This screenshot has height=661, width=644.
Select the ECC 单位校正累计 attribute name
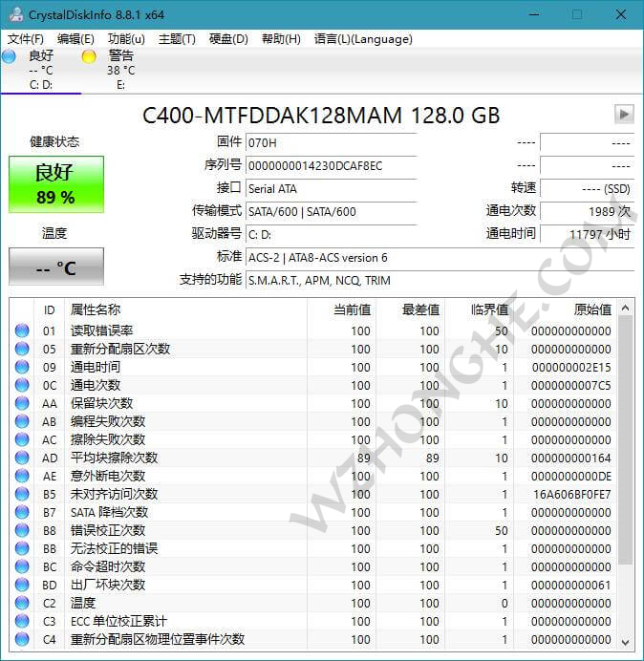pyautogui.click(x=118, y=621)
